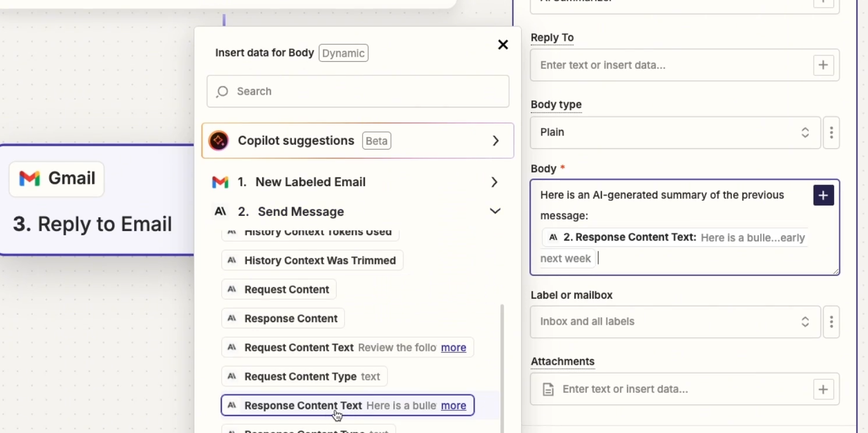Click the Body type label
The height and width of the screenshot is (433, 868).
click(556, 104)
